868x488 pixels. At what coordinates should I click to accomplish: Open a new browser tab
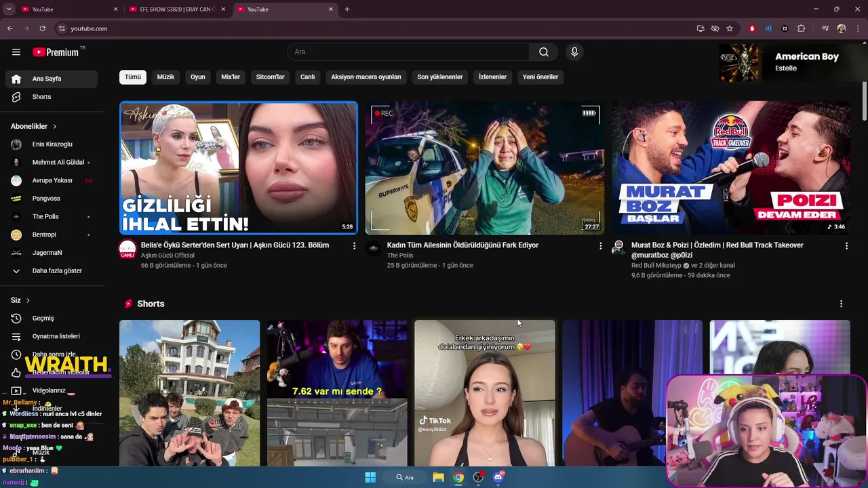(347, 9)
